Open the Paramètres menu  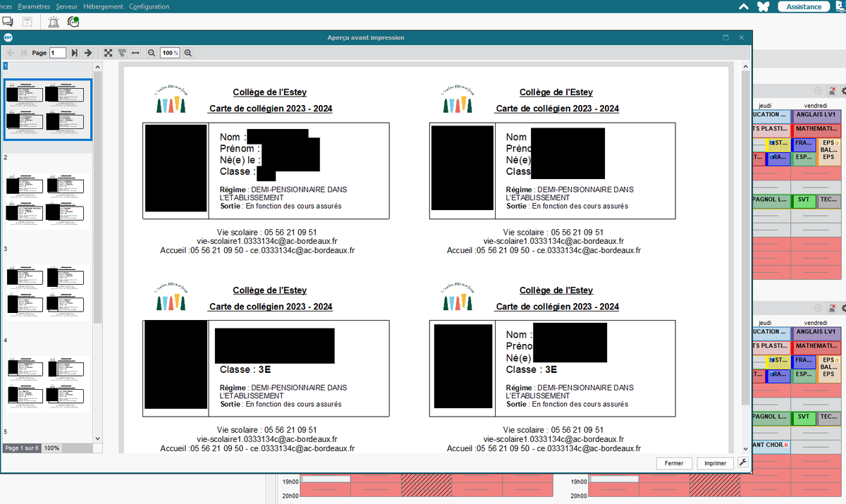(x=34, y=6)
